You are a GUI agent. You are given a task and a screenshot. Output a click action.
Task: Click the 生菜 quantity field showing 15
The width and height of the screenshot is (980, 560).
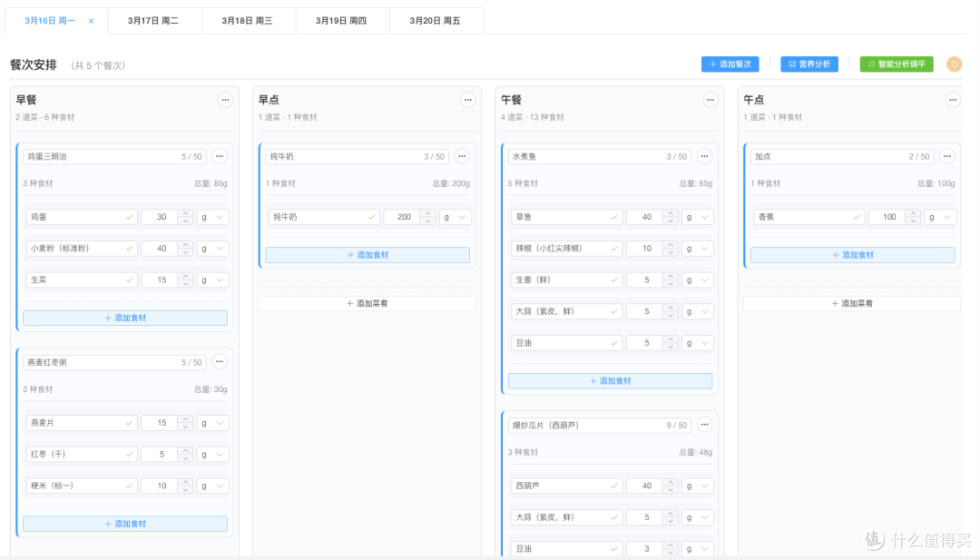coord(162,280)
